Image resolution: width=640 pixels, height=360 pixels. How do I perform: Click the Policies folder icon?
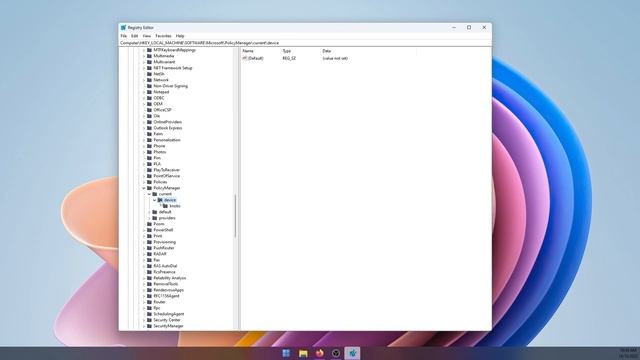coord(149,182)
